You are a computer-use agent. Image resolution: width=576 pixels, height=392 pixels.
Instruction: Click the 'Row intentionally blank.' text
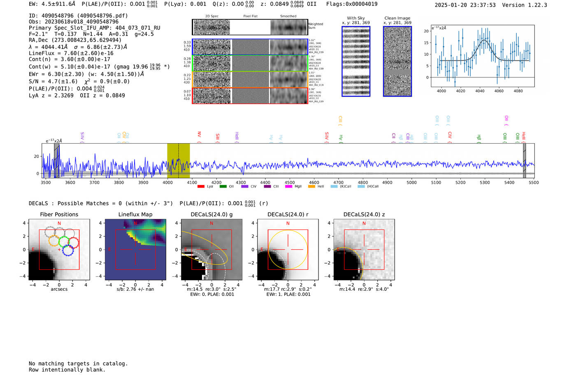pyautogui.click(x=67, y=370)
